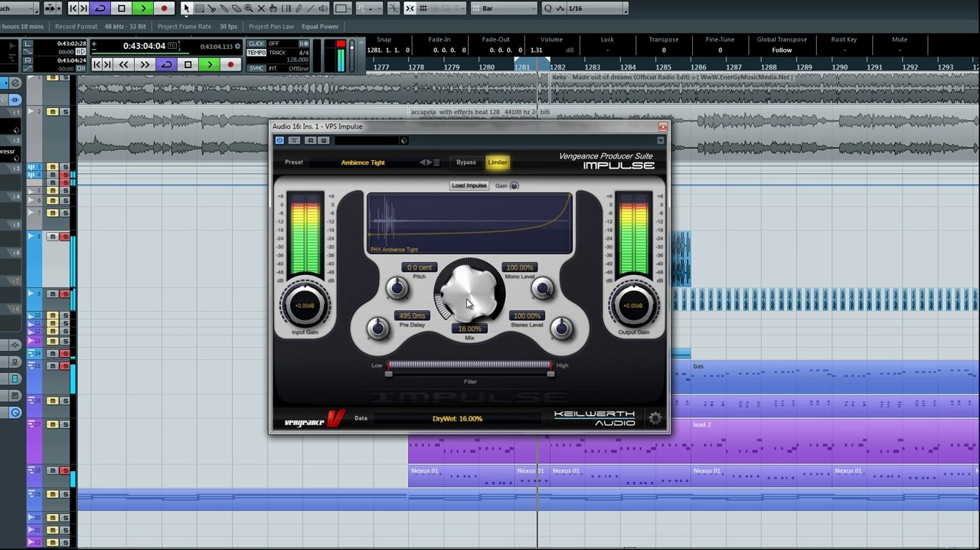Click Stop in the transport panel
Image resolution: width=980 pixels, height=550 pixels.
(x=188, y=65)
